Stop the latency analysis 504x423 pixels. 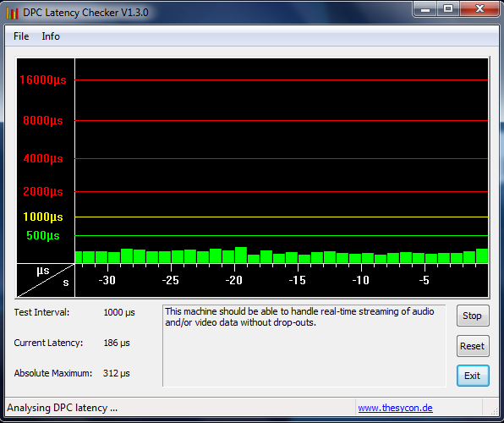tap(473, 316)
